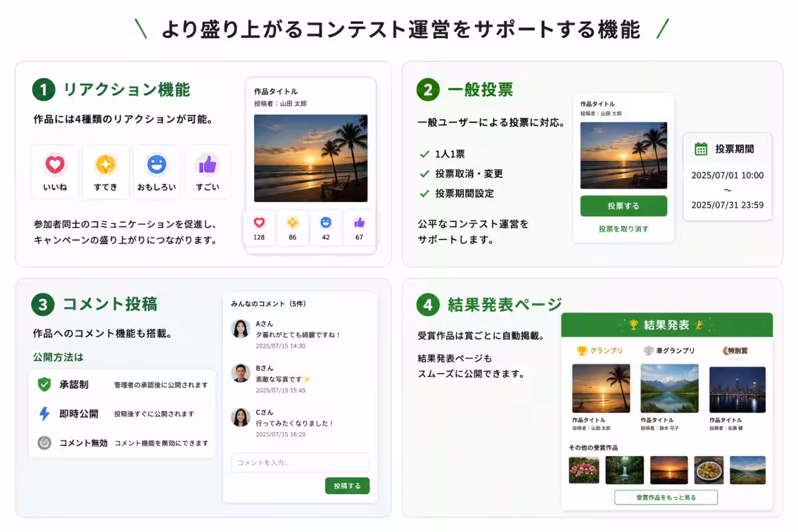Click the リアクション機能 section heading
This screenshot has height=532, width=798.
(x=126, y=90)
